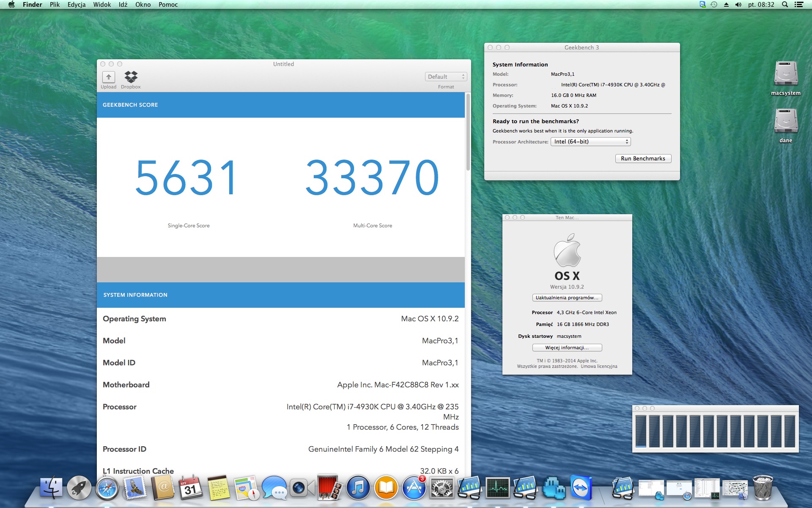Open Notification Center from the menu bar
The height and width of the screenshot is (508, 812).
pyautogui.click(x=799, y=5)
